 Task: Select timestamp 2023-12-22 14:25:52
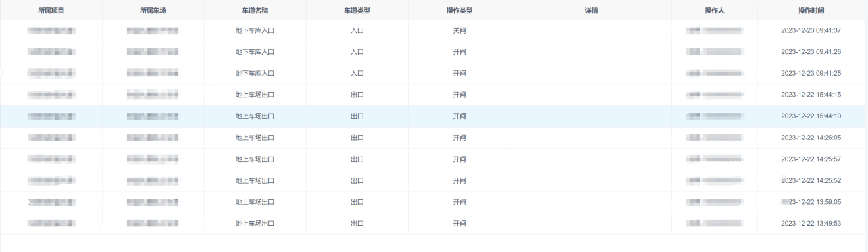pos(811,181)
